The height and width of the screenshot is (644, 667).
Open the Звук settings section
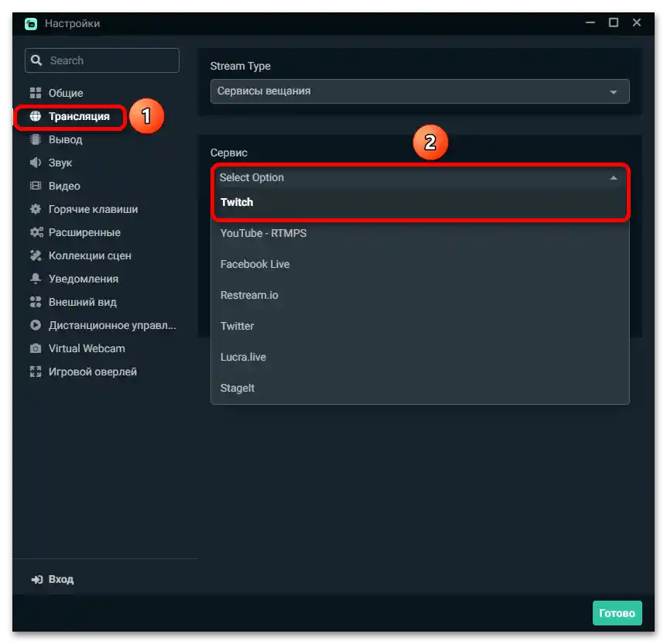click(60, 163)
